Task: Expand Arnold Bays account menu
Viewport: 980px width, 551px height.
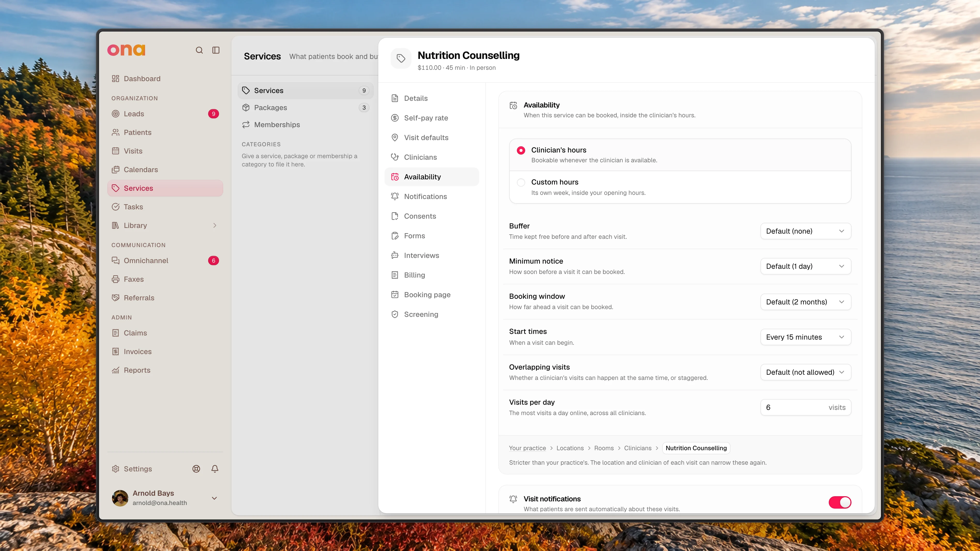Action: [214, 498]
